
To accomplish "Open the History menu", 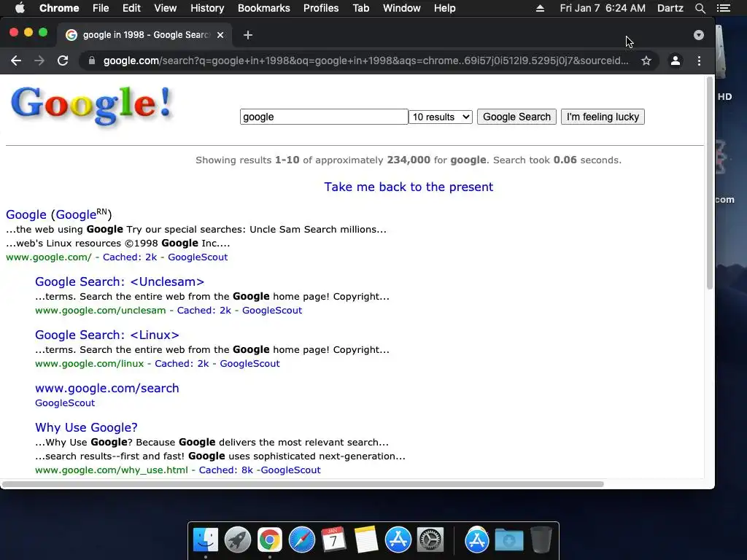I will tap(207, 8).
